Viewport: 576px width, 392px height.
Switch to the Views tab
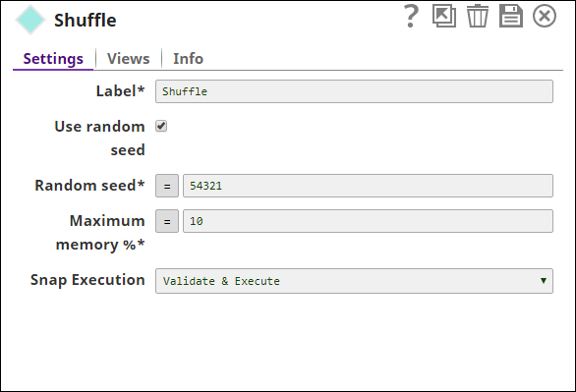[x=128, y=59]
